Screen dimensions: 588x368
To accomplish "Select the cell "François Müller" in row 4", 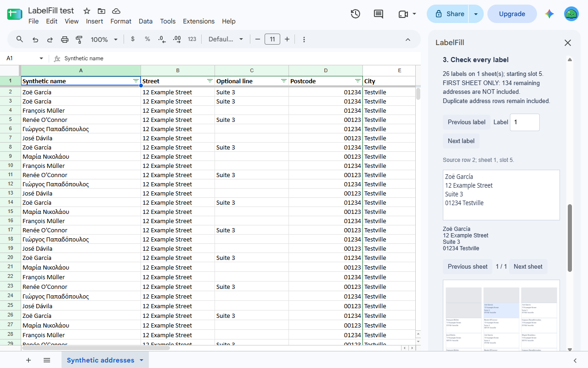I will coord(81,110).
